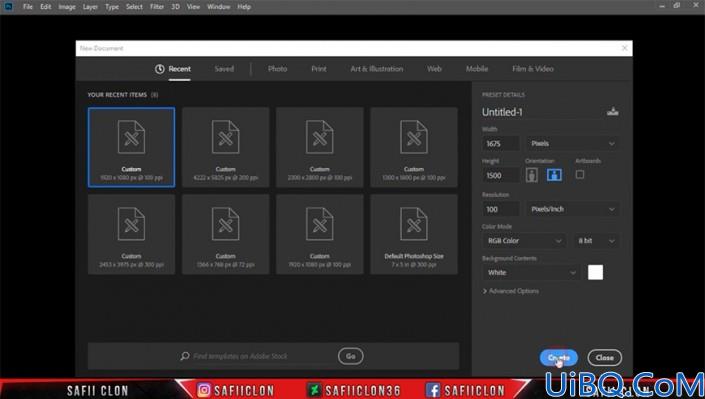
Task: Open the Image menu
Action: 67,7
